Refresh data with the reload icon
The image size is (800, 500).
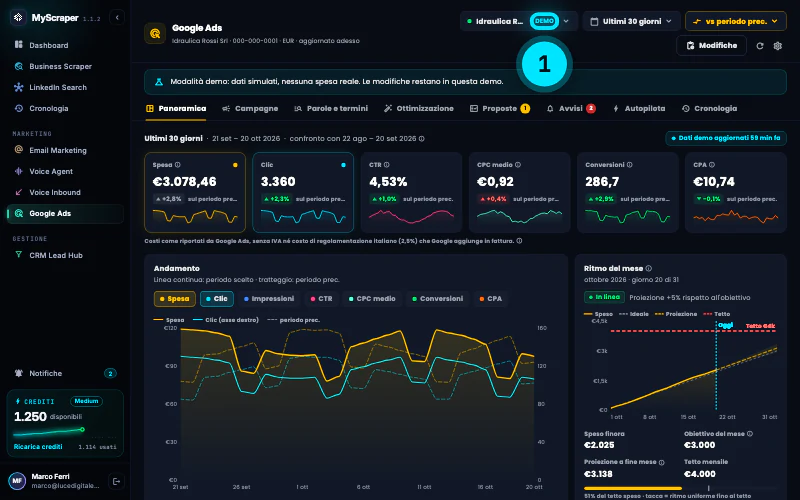pyautogui.click(x=760, y=46)
